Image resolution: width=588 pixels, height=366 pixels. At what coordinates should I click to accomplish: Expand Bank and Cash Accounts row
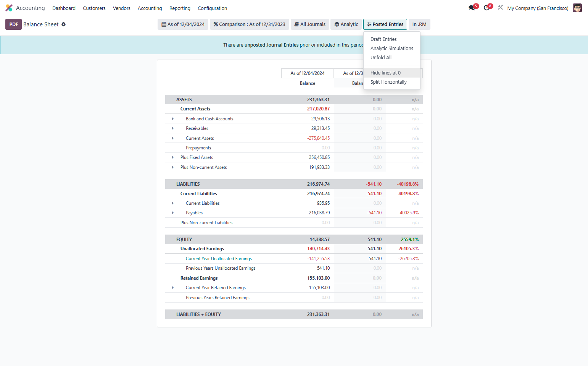[173, 119]
